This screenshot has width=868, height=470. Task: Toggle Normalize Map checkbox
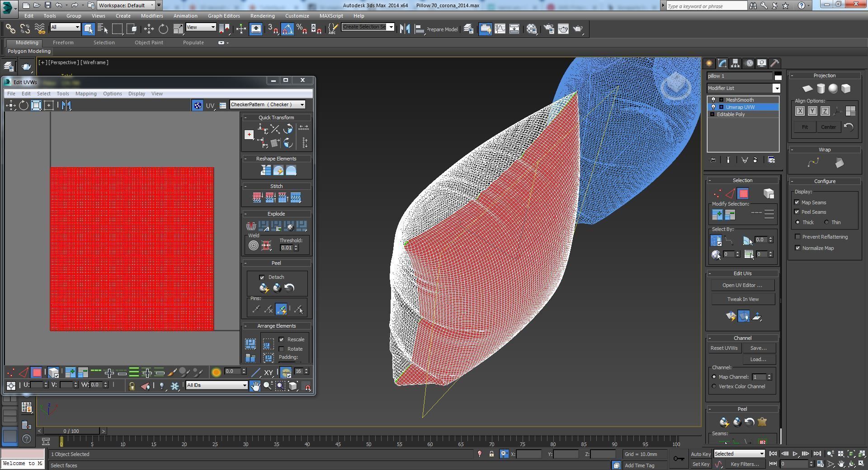797,248
